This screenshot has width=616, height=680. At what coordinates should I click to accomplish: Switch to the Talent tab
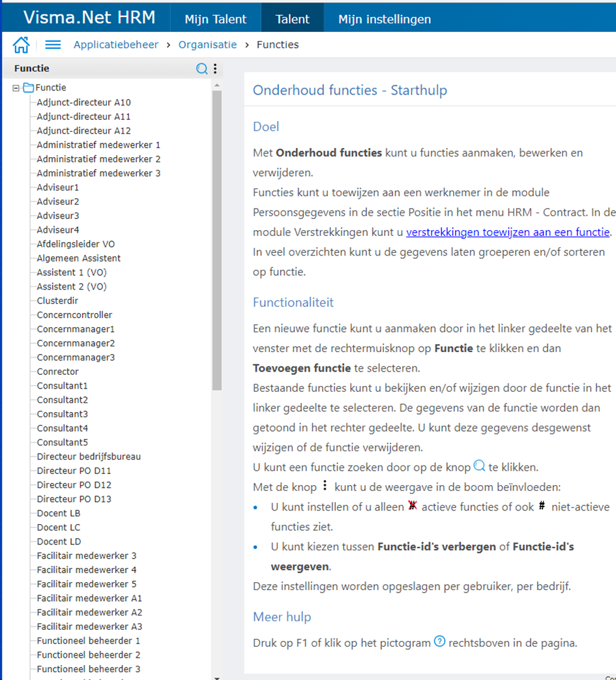pyautogui.click(x=292, y=18)
